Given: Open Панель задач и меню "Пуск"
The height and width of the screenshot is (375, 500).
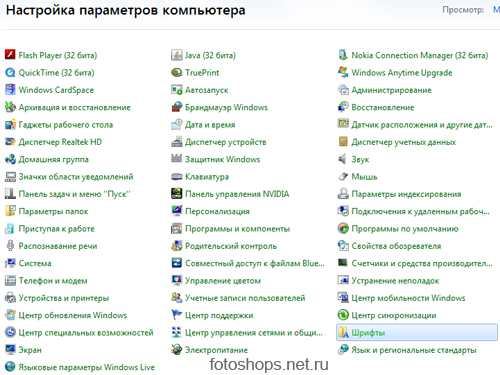Looking at the screenshot, I should tap(74, 194).
